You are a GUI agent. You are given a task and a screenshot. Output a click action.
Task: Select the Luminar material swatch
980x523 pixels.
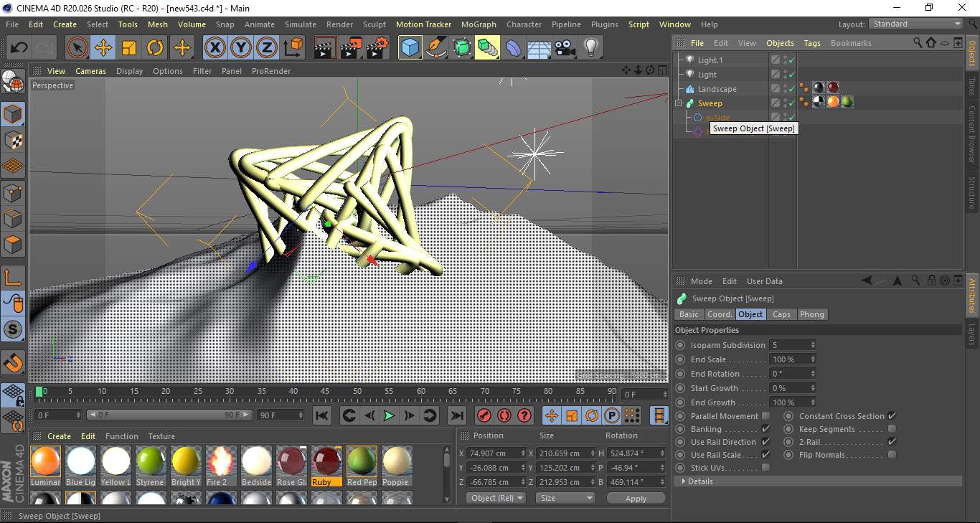point(46,466)
